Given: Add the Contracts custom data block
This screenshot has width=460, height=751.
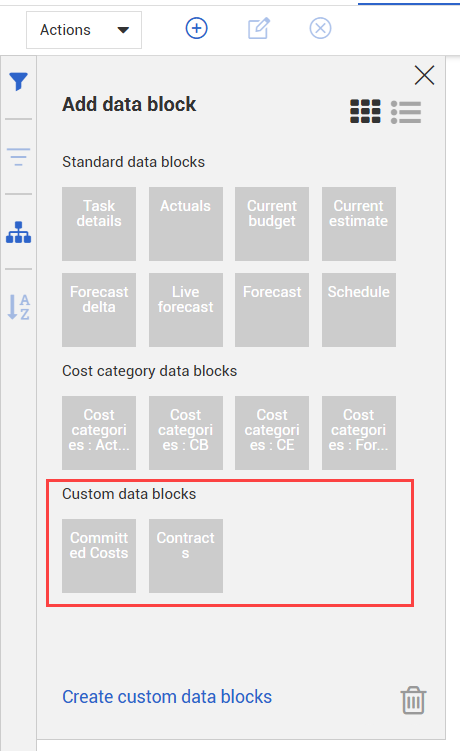Looking at the screenshot, I should tap(185, 556).
